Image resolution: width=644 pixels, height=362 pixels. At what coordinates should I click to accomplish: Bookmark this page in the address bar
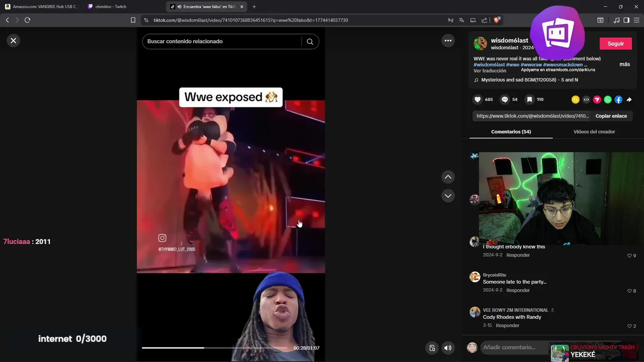point(133,20)
